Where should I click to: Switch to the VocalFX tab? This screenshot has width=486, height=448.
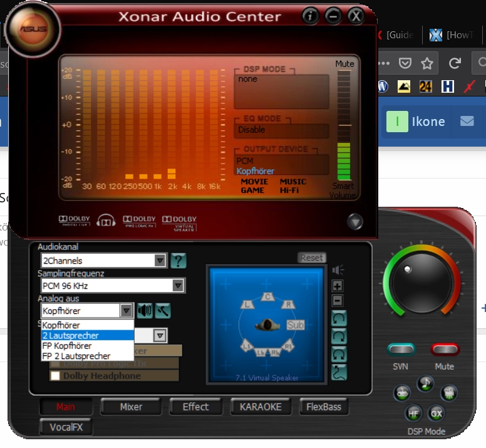tap(66, 427)
